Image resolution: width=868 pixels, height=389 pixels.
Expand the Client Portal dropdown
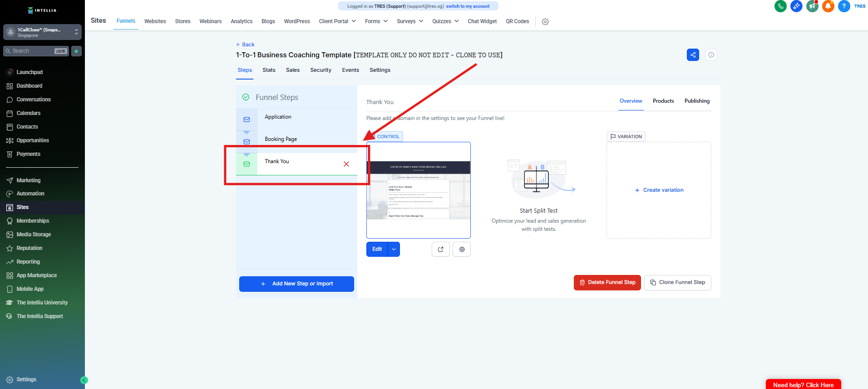pyautogui.click(x=337, y=21)
